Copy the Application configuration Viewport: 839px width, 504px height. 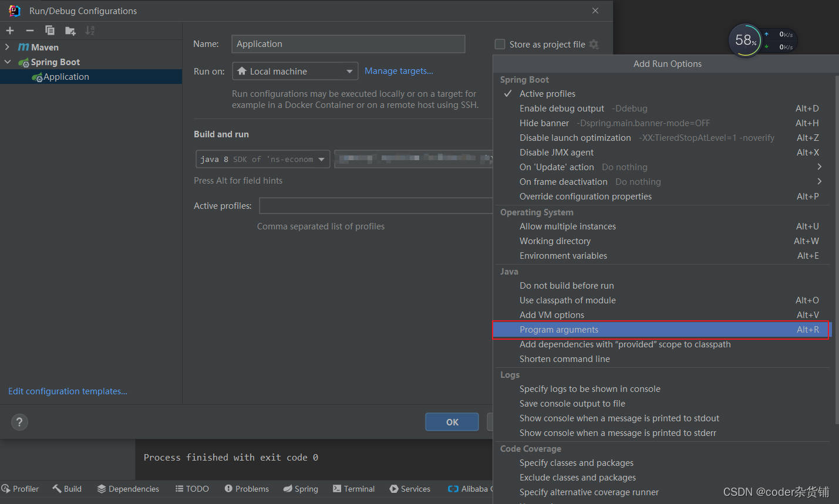tap(49, 30)
